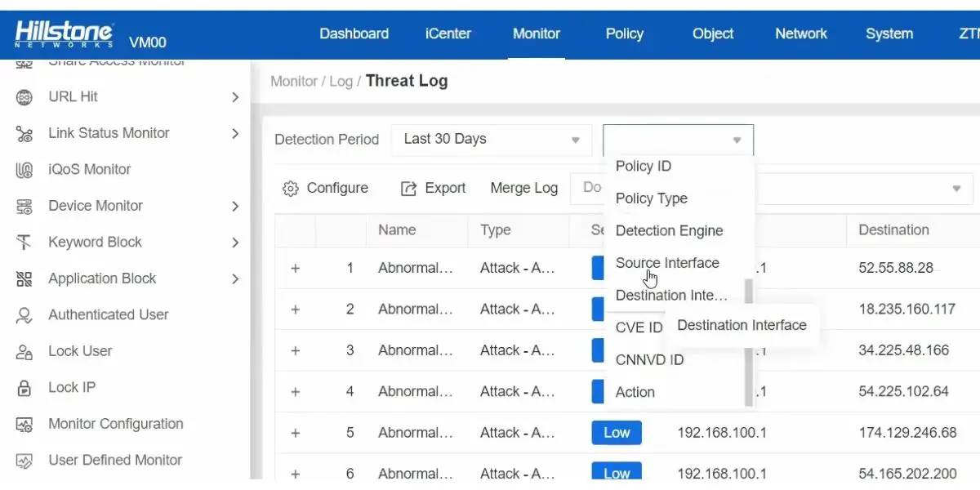The width and height of the screenshot is (980, 490).
Task: Click destination IP 34.225.48.166
Action: (x=903, y=350)
